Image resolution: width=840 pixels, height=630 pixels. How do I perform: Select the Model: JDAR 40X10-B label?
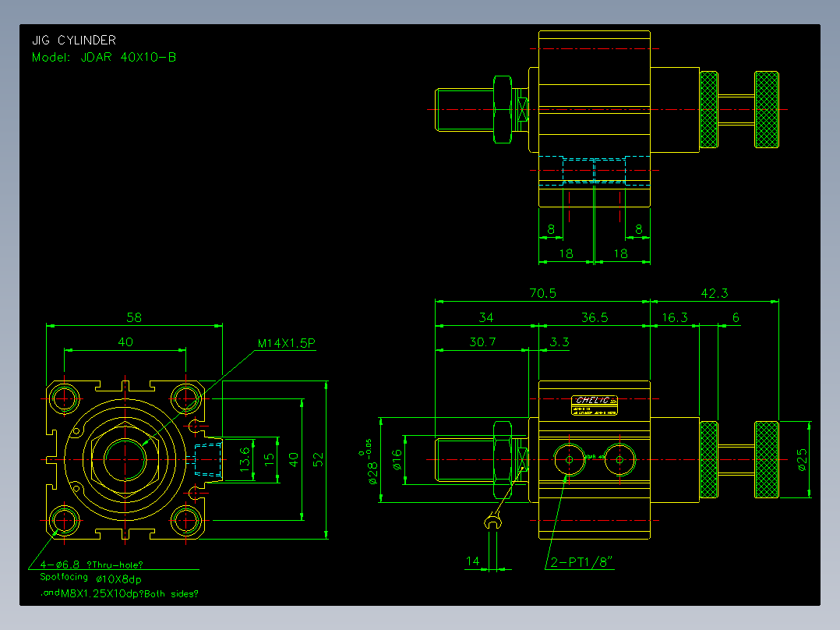[104, 58]
